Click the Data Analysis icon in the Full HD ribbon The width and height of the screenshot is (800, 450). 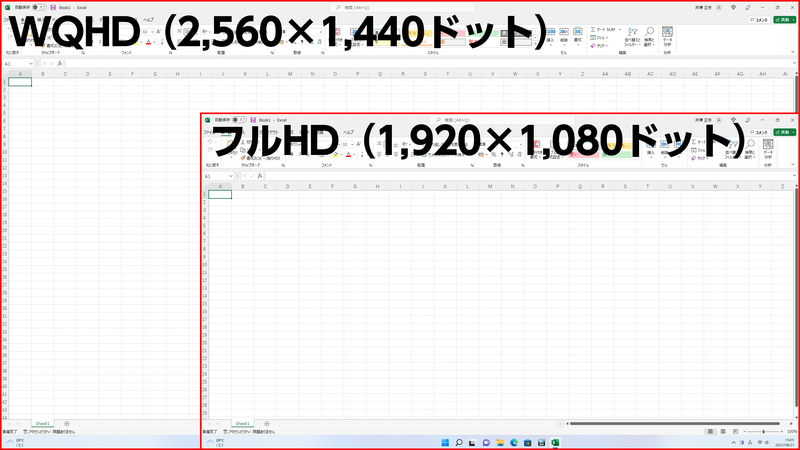(x=768, y=148)
